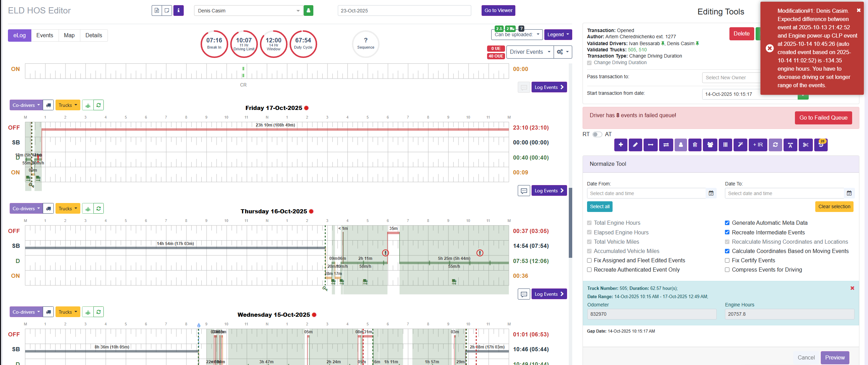Click the sticky note icon in header
This screenshot has width=868, height=365.
[167, 11]
